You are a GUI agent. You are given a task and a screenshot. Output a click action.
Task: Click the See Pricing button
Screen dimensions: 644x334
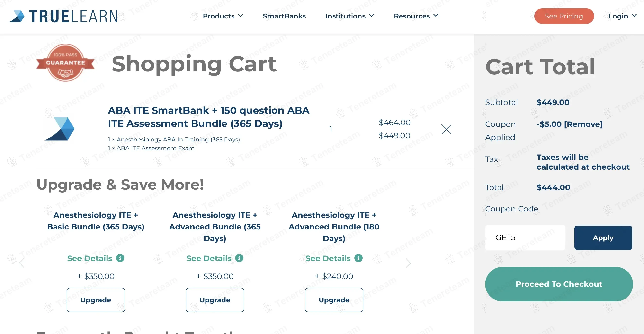point(564,16)
